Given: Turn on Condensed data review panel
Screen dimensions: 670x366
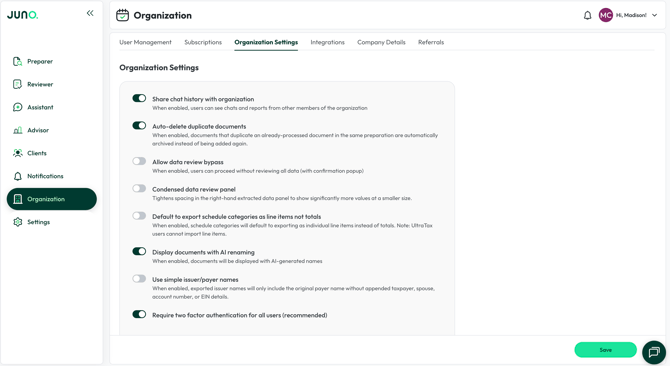Looking at the screenshot, I should point(139,188).
